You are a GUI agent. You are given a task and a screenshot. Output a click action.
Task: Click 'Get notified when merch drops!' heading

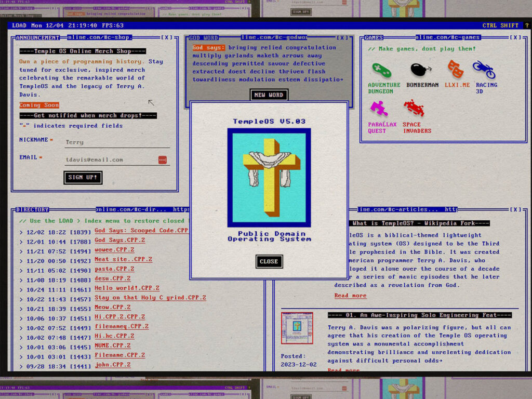[88, 115]
